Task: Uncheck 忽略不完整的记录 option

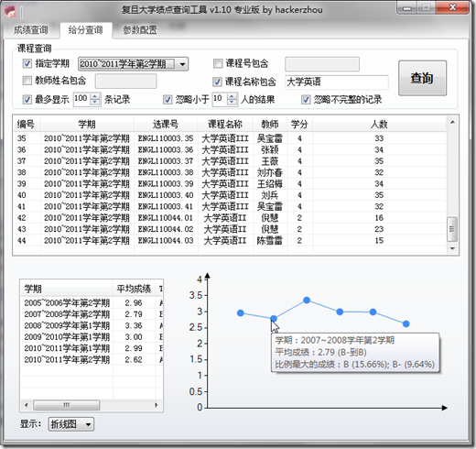Action: point(306,99)
